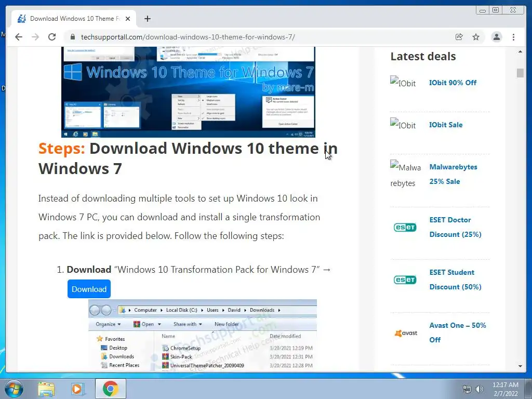532x399 pixels.
Task: Click ESET logo beside Doctor Discount
Action: (x=405, y=227)
